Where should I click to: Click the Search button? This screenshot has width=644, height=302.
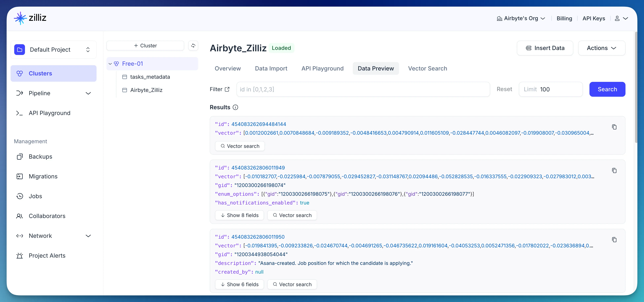tap(607, 89)
